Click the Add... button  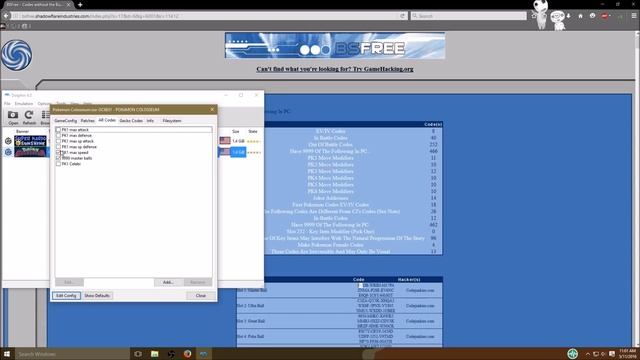pos(168,282)
